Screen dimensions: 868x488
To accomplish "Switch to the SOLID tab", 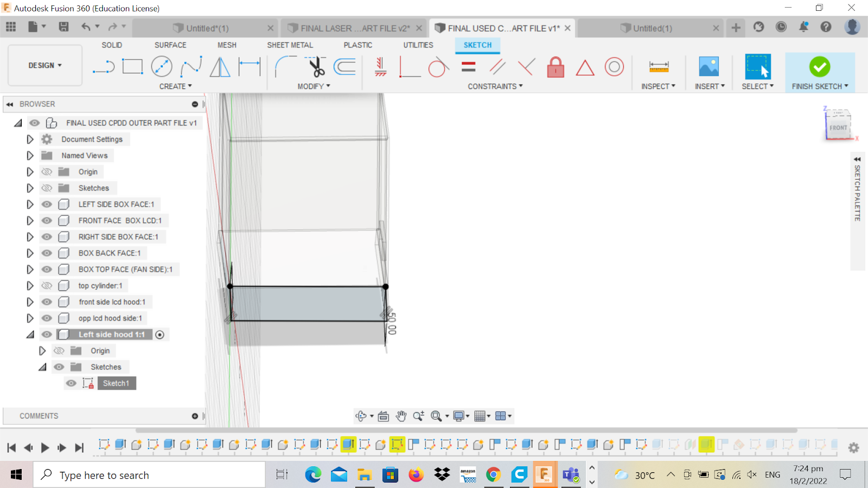I will click(x=112, y=45).
